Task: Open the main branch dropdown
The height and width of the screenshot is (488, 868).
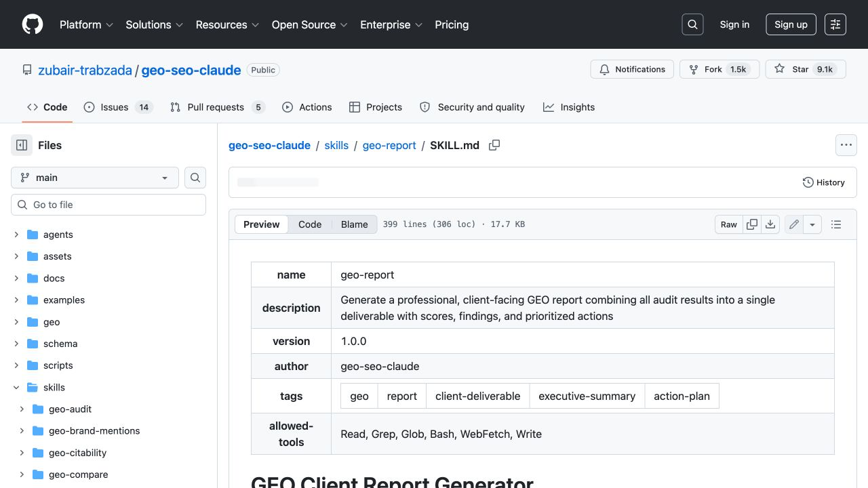Action: [95, 178]
